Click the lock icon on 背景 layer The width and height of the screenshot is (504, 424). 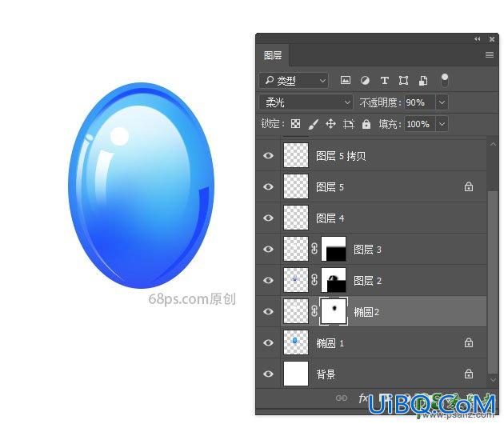tap(469, 374)
